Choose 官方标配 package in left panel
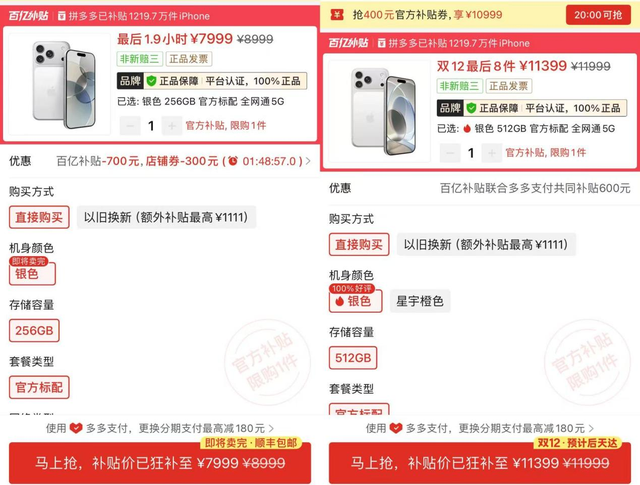The width and height of the screenshot is (640, 485). pos(39,387)
